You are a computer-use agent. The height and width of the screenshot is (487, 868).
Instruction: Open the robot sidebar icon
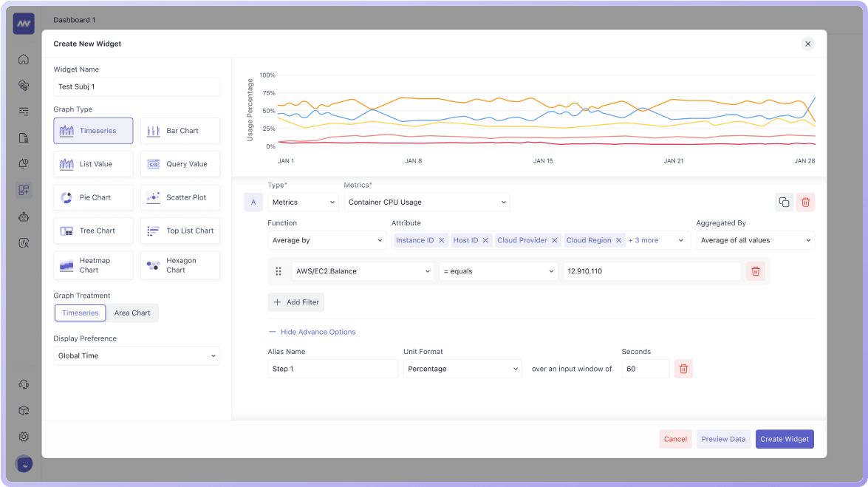(x=23, y=217)
